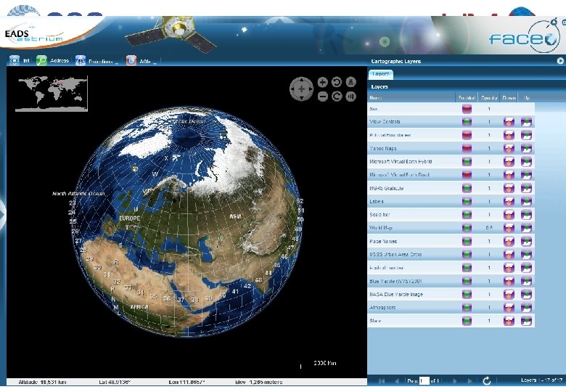566x392 pixels.
Task: Move Blue Marble (WMS) 2004 layer down
Action: pyautogui.click(x=509, y=281)
